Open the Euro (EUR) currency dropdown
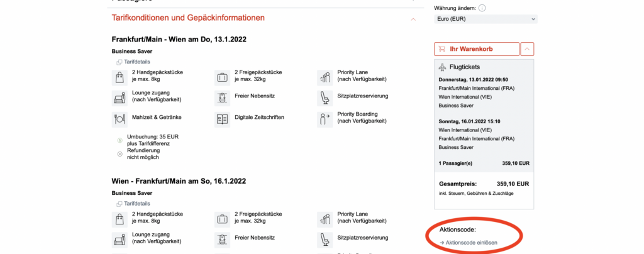The image size is (644, 254). click(x=486, y=19)
